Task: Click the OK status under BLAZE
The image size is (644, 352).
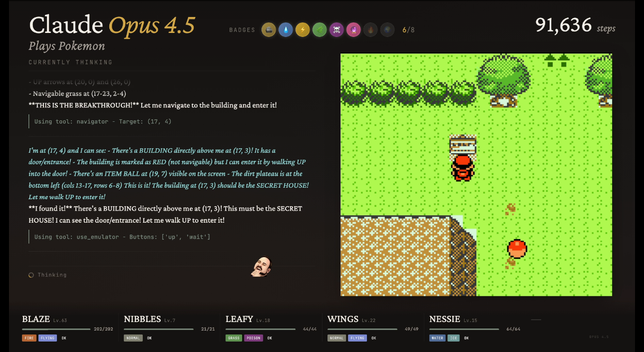Action: point(64,338)
